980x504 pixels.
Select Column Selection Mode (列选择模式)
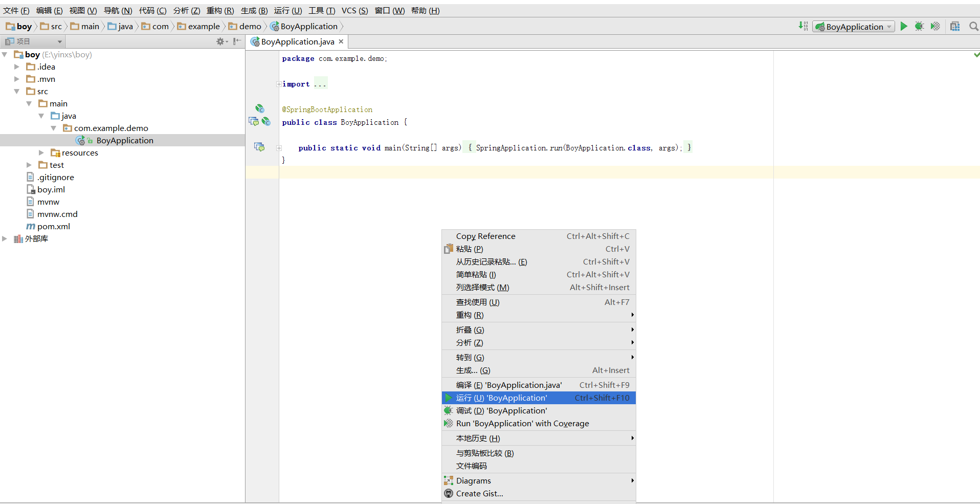click(x=539, y=287)
